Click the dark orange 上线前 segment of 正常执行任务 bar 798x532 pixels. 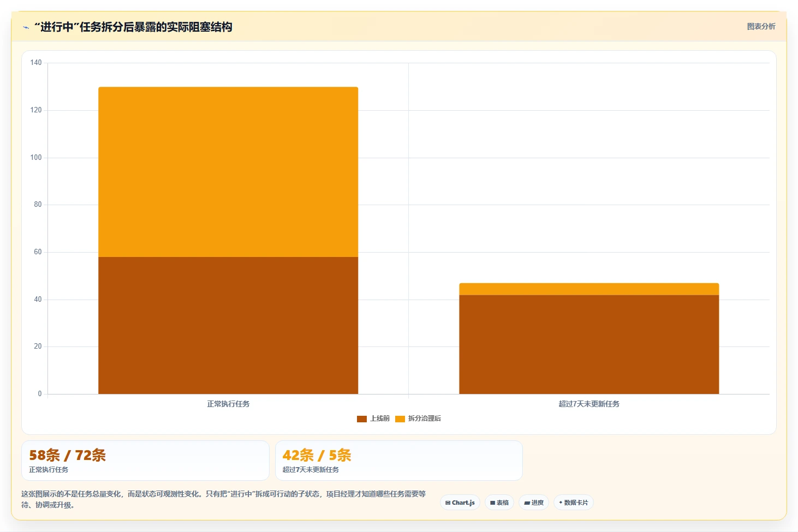pos(228,325)
